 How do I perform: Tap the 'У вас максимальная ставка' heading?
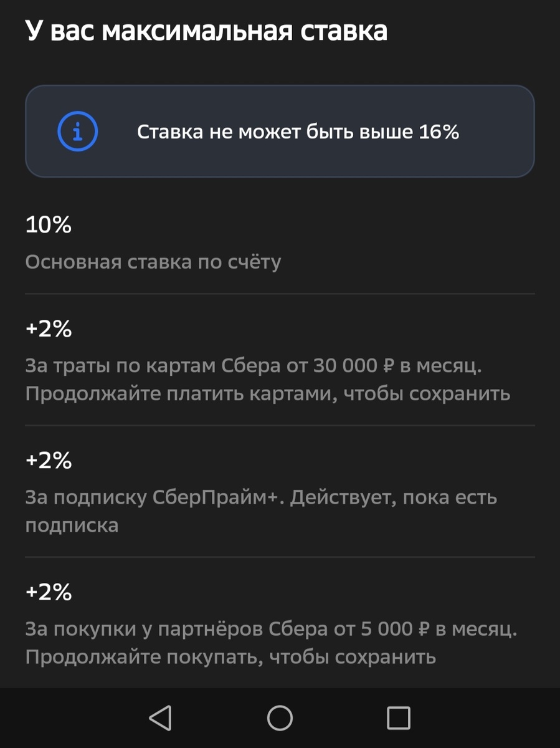[206, 29]
